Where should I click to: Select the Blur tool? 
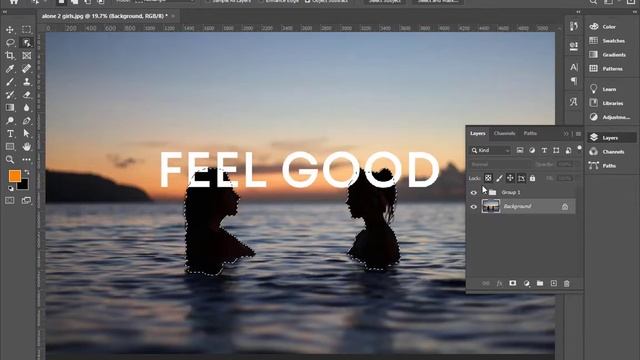(x=27, y=107)
